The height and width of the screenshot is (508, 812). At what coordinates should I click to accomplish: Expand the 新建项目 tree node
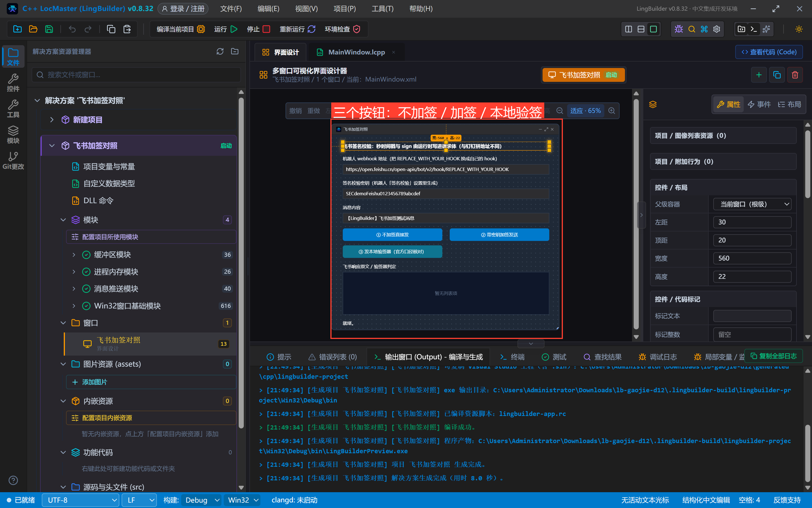point(51,120)
